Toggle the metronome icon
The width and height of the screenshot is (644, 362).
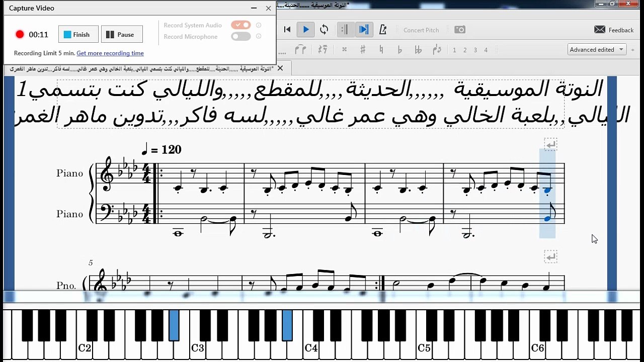pyautogui.click(x=383, y=30)
